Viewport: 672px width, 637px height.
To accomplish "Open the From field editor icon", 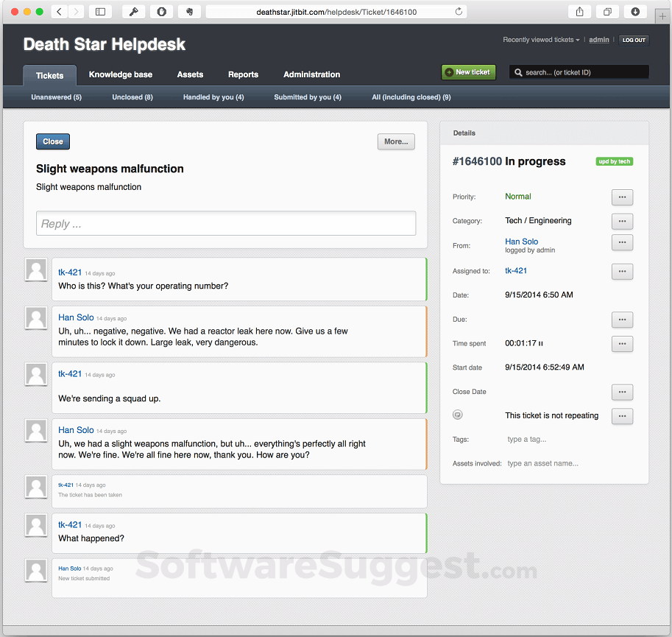I will click(622, 242).
